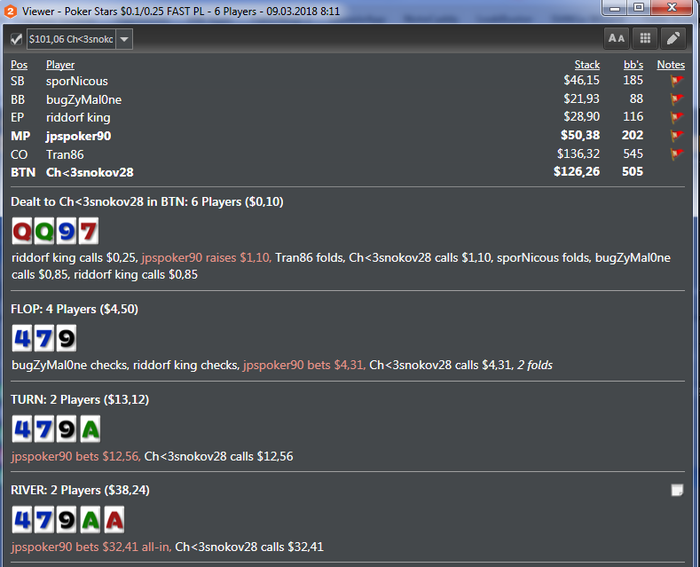This screenshot has width=700, height=567.
Task: Click the red Queen hole card
Action: pyautogui.click(x=22, y=231)
